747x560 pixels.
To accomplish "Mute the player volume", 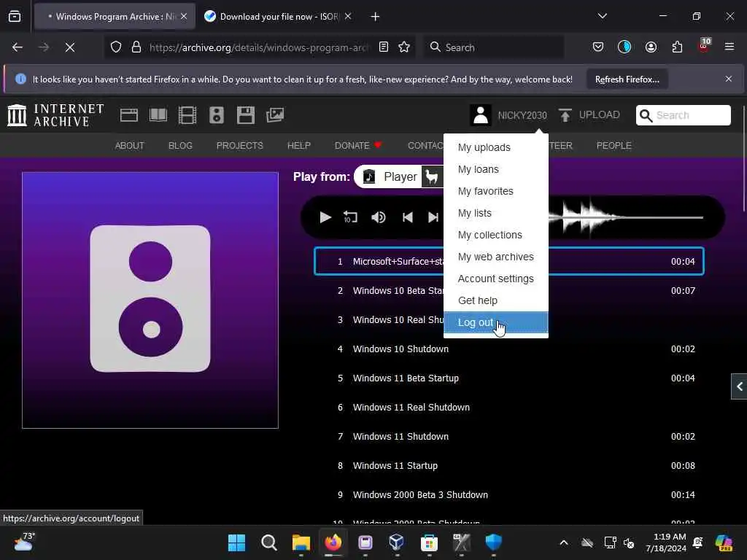I will pos(379,217).
